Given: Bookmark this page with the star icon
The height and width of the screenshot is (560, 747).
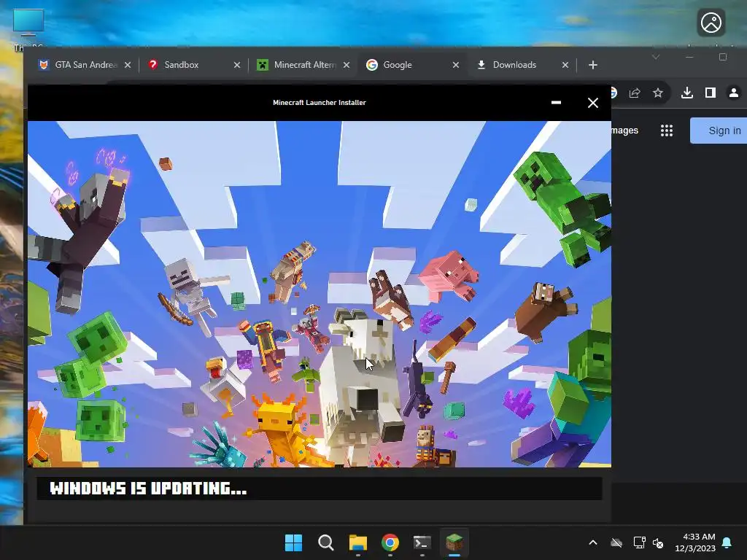Looking at the screenshot, I should click(x=658, y=93).
